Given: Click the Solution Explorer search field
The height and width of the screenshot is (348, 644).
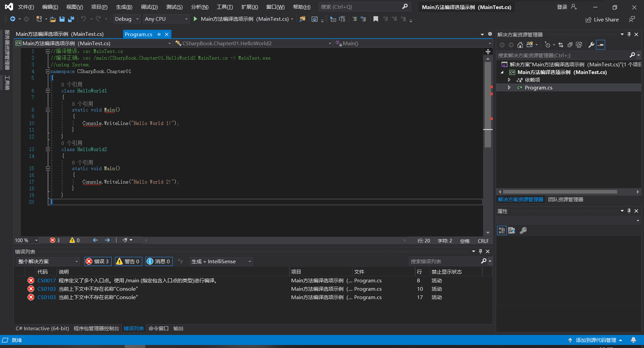Looking at the screenshot, I should pos(563,55).
